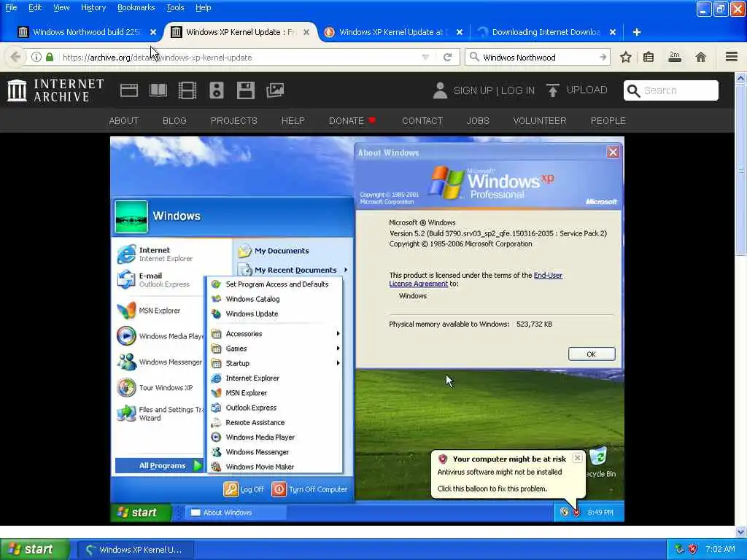This screenshot has width=747, height=560.
Task: Close the Downloading Internet Download tab
Action: [613, 32]
